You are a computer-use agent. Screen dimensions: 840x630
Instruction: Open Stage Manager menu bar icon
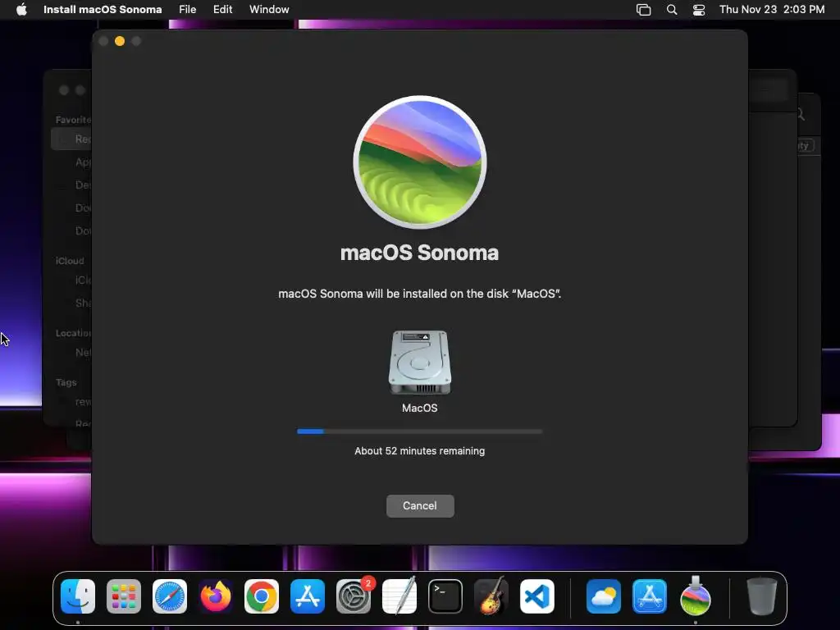(x=643, y=10)
